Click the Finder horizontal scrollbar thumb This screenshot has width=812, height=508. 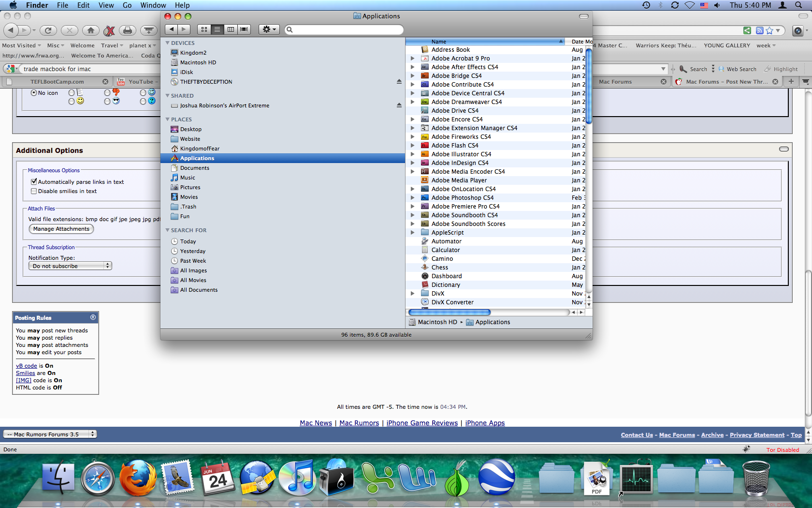tap(449, 313)
